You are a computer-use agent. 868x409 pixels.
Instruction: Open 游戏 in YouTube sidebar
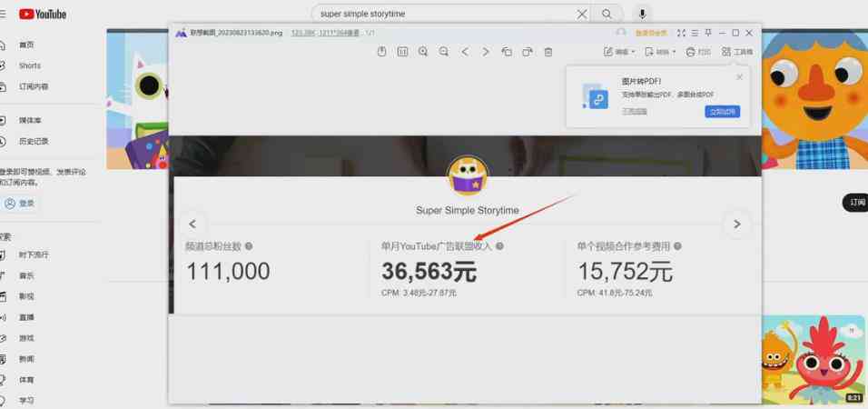[25, 338]
